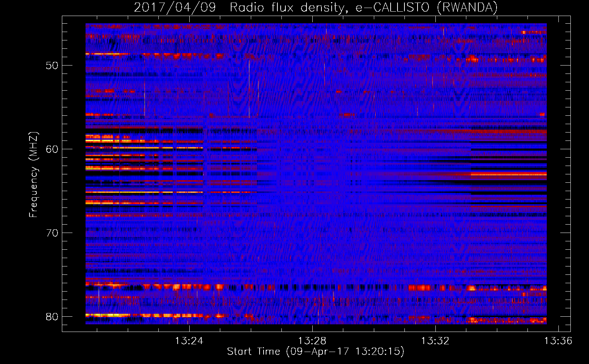589x364 pixels.
Task: Click the date '2017/04/09' in the title
Action: (175, 8)
